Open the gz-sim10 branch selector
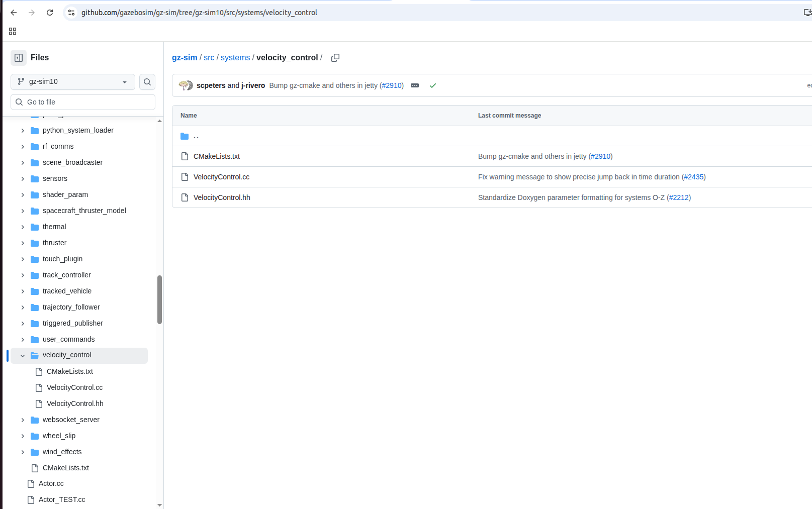This screenshot has width=812, height=509. point(72,81)
